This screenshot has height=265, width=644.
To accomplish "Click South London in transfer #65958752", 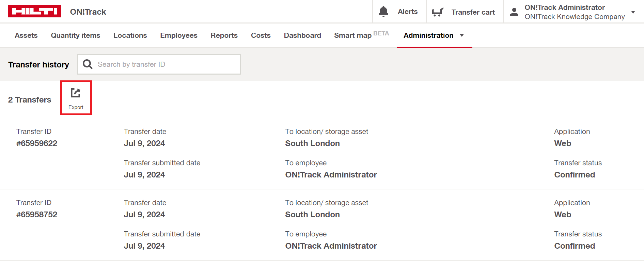I will (312, 215).
